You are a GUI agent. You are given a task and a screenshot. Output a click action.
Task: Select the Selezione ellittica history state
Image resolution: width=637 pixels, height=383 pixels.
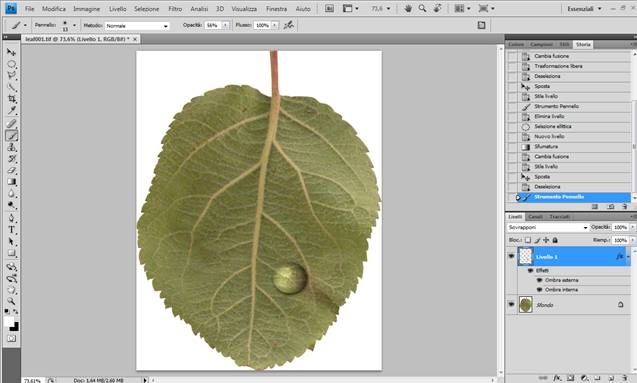[569, 126]
